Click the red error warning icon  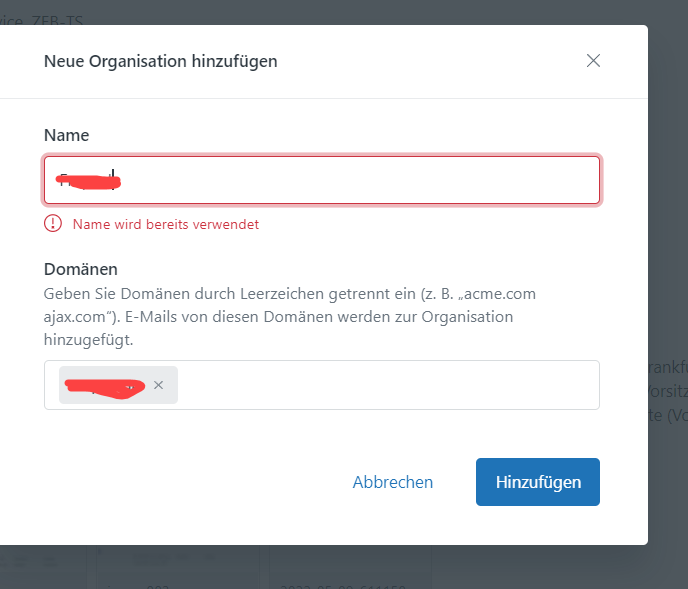pyautogui.click(x=53, y=224)
